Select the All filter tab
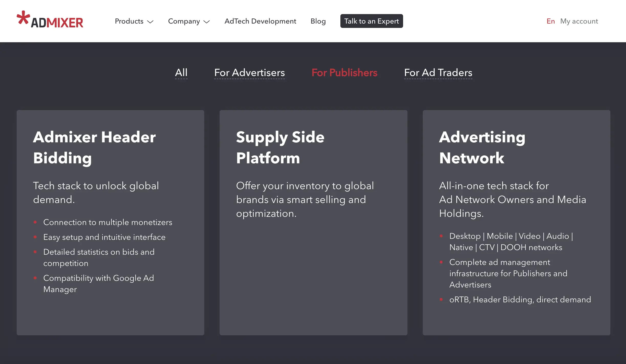This screenshot has width=626, height=364. click(x=181, y=73)
